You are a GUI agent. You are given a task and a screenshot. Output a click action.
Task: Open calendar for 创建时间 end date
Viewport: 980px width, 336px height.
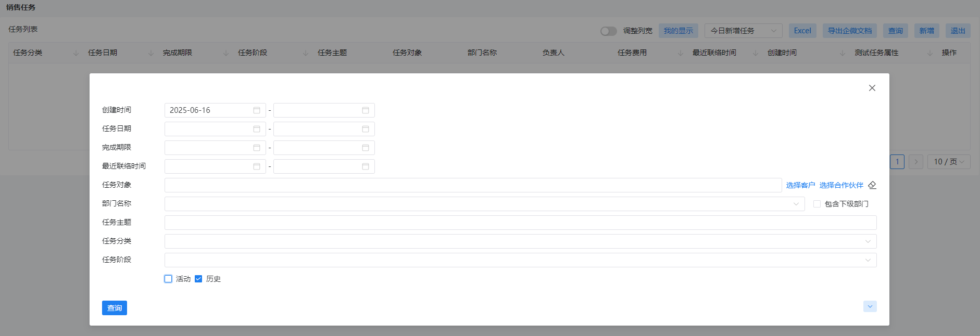pos(366,110)
